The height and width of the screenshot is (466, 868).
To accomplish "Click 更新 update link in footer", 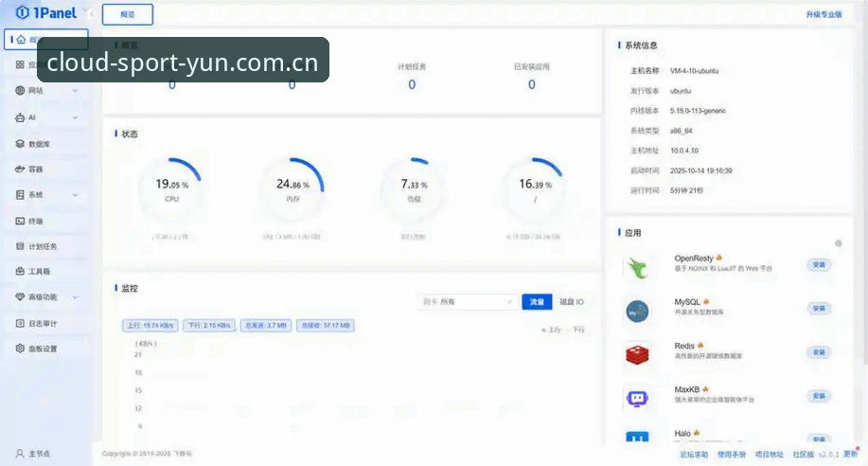I will click(850, 454).
